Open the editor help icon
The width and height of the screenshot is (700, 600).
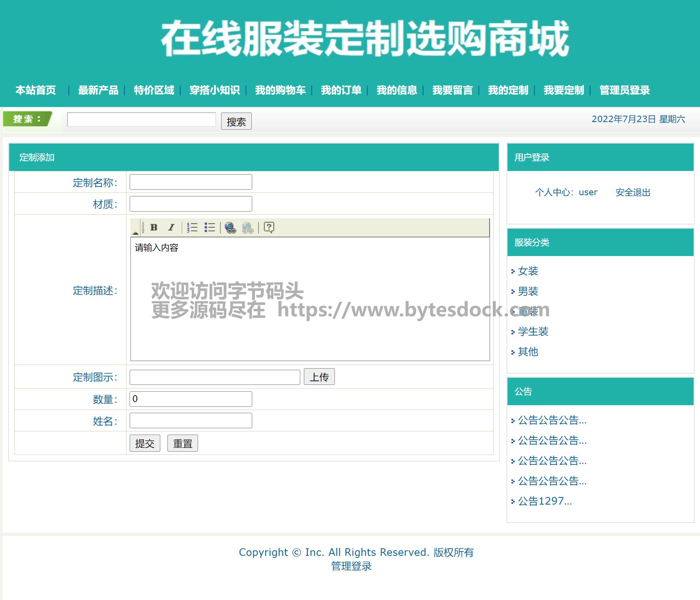coord(269,227)
